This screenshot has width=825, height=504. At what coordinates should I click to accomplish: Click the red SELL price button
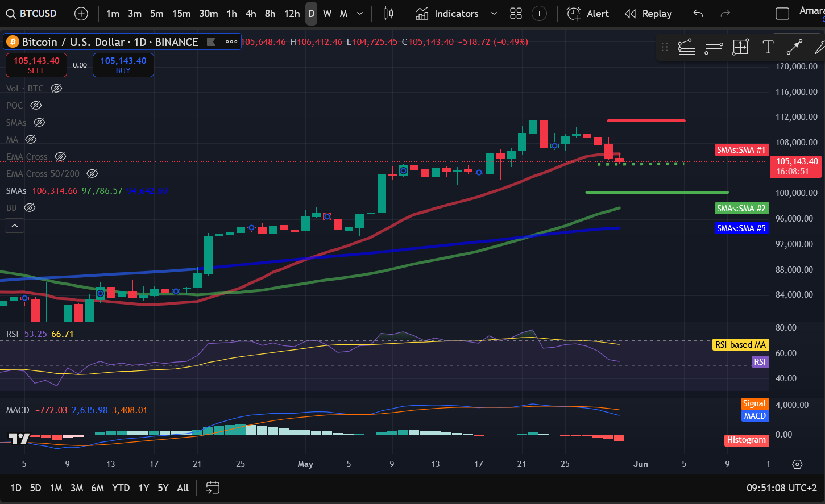(x=36, y=65)
